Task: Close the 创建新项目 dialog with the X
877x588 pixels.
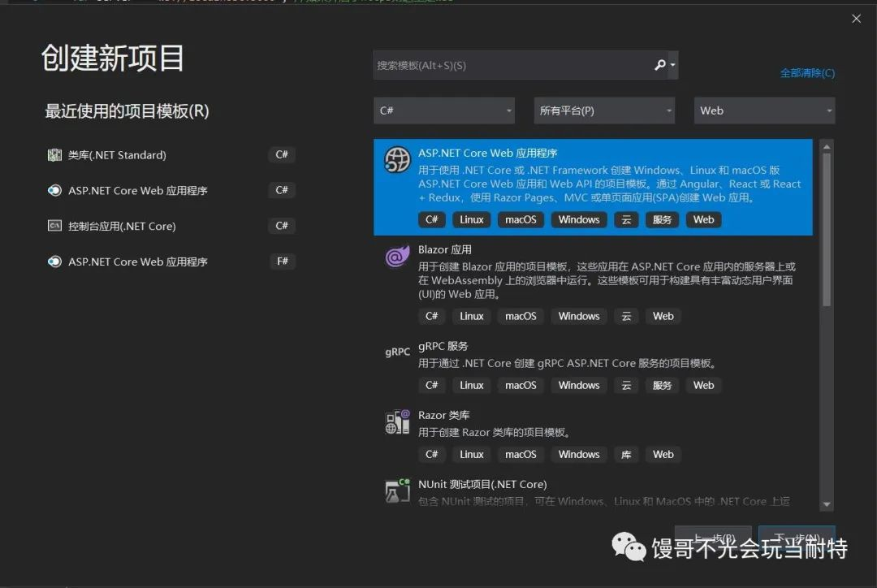Action: [x=857, y=19]
